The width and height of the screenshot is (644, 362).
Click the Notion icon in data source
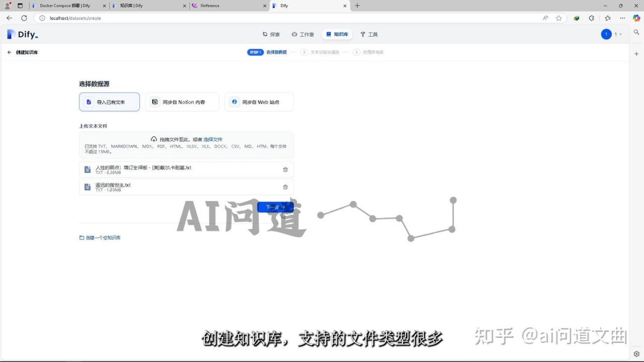(155, 102)
